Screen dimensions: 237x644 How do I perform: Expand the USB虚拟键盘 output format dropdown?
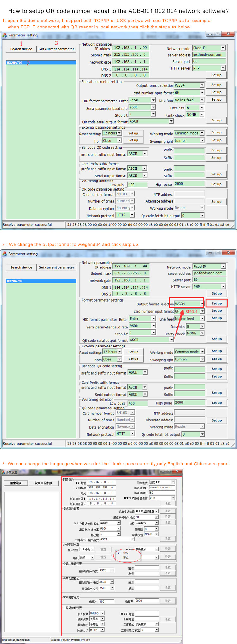click(x=156, y=511)
